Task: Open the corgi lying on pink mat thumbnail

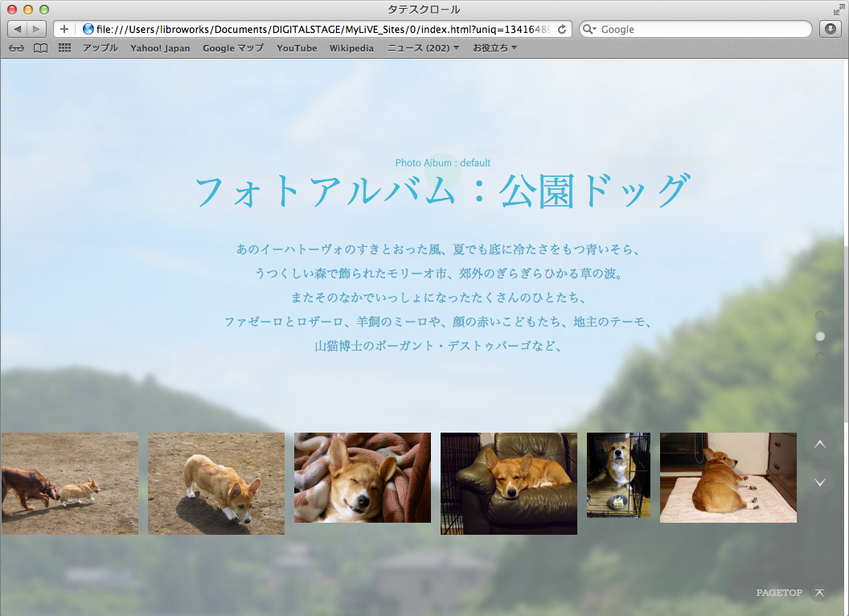Action: click(728, 478)
